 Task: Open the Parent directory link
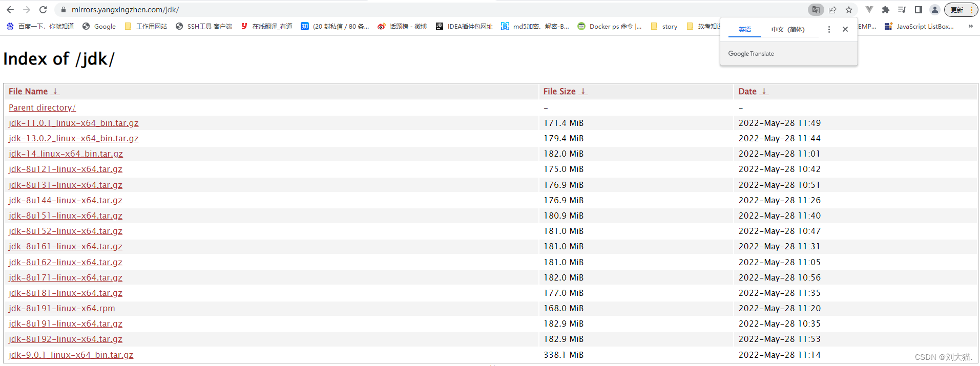[x=42, y=107]
